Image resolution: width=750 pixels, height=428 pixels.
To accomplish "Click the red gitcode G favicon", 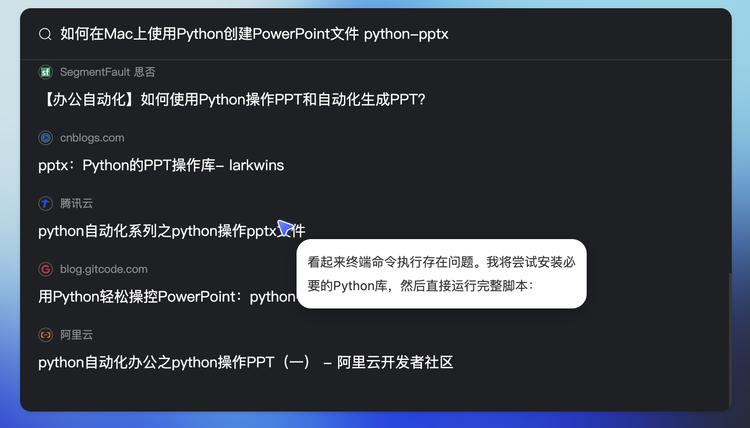I will (45, 269).
